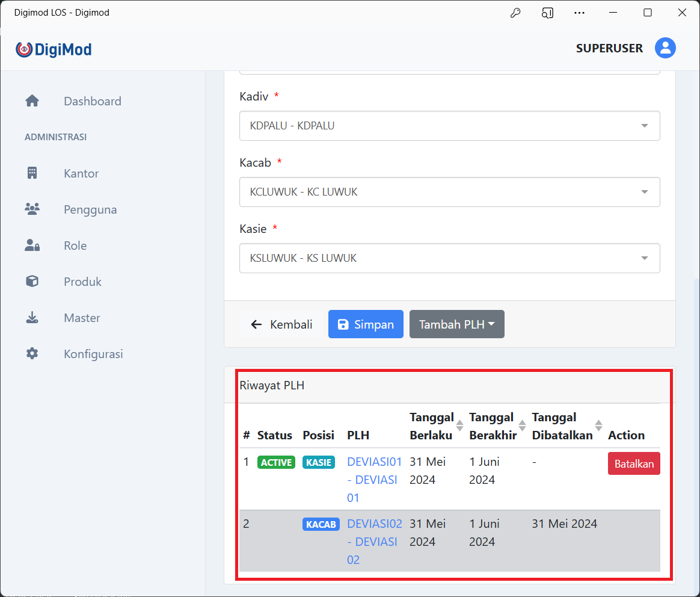Click the Konfigurasi gear icon
The height and width of the screenshot is (597, 700).
[32, 354]
